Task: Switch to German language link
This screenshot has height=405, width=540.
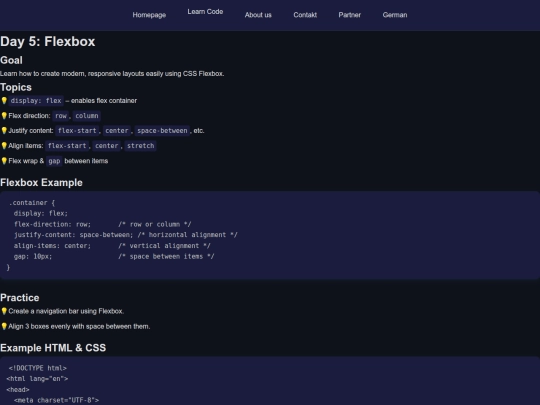Action: [x=395, y=15]
